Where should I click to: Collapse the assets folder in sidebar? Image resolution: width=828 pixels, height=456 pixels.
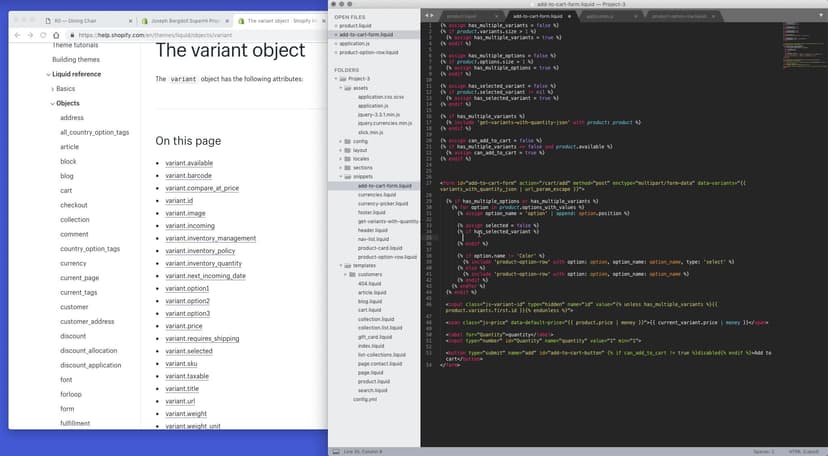coord(342,88)
